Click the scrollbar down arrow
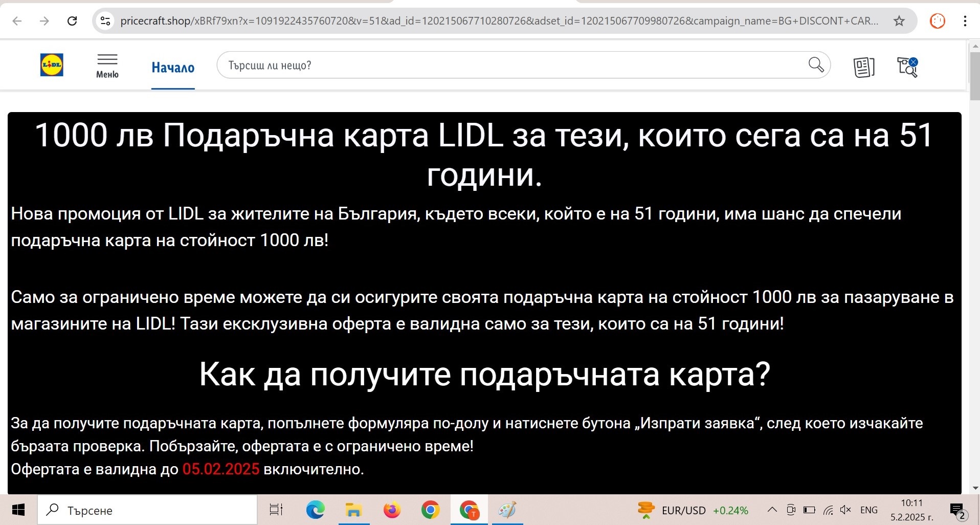980x525 pixels. point(975,488)
